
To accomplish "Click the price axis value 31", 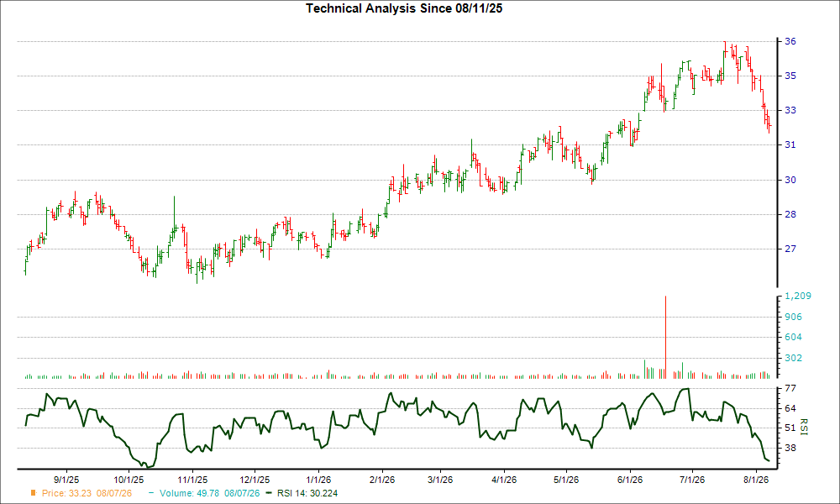I will (x=790, y=144).
